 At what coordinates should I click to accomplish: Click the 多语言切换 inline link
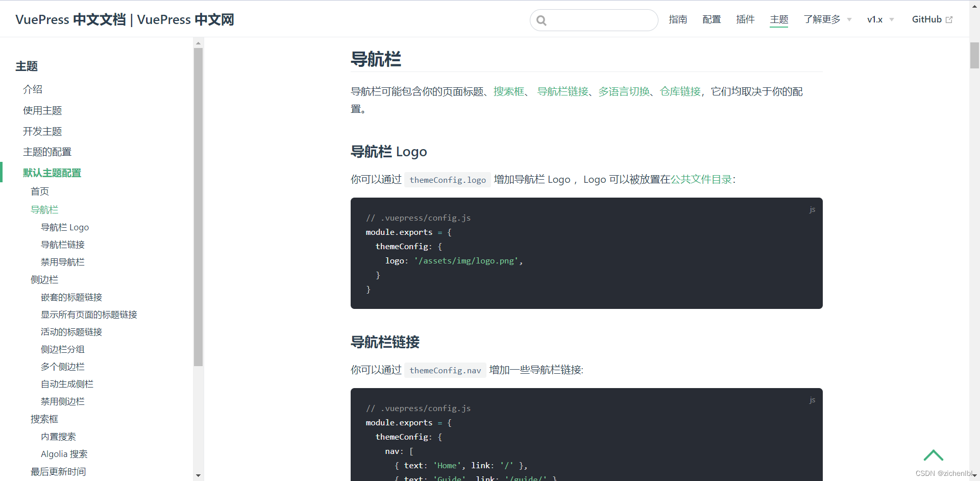pos(624,91)
